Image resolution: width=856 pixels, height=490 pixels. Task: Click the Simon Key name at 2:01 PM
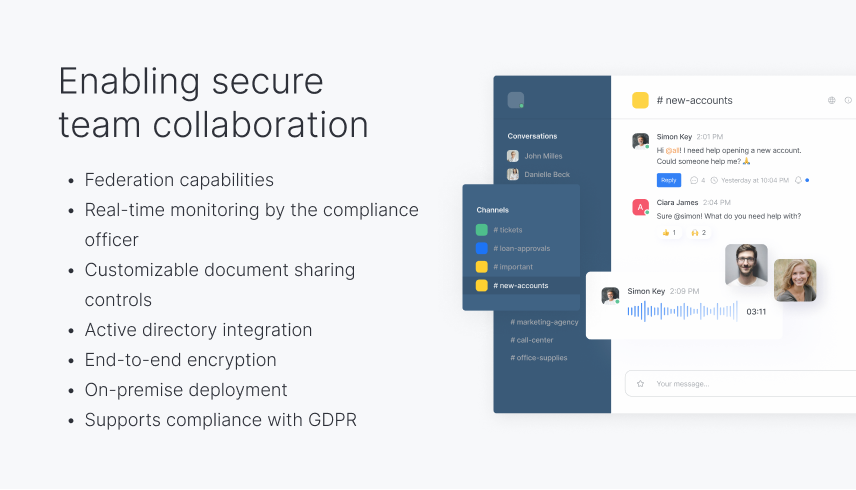click(674, 136)
